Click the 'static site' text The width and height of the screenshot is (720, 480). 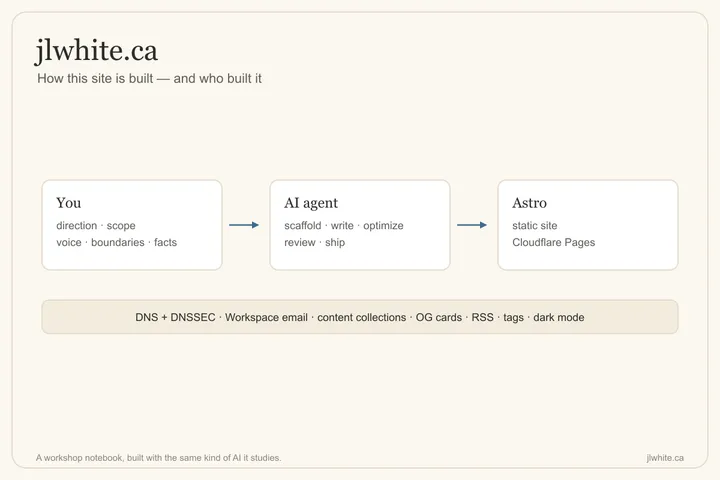pyautogui.click(x=534, y=226)
